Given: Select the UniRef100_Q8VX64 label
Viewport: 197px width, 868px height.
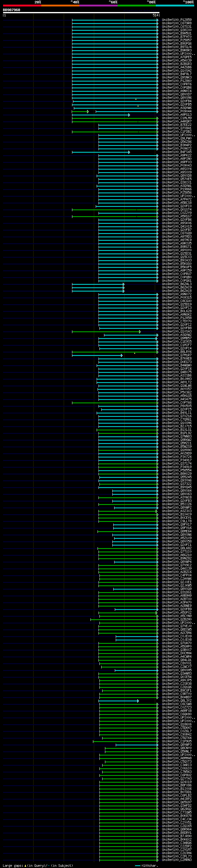Looking at the screenshot, I should [177, 491].
